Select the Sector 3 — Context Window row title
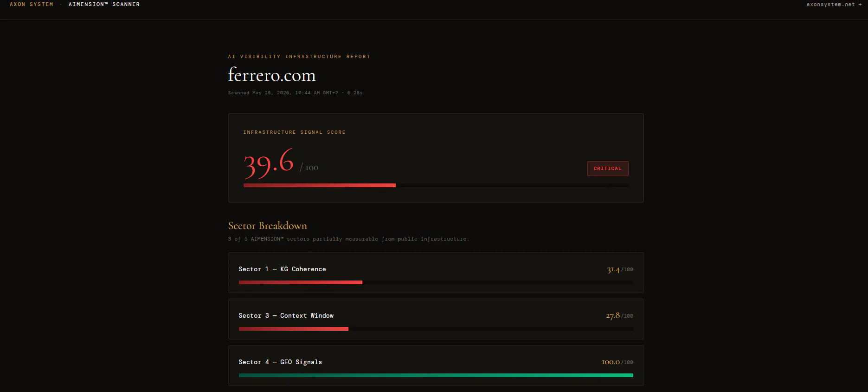Viewport: 868px width, 392px height. [x=286, y=316]
